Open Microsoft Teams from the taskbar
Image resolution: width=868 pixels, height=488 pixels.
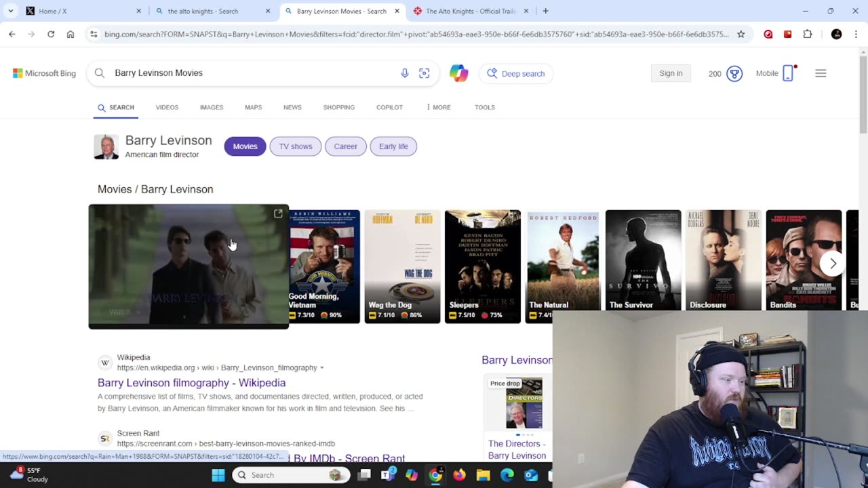(x=389, y=475)
